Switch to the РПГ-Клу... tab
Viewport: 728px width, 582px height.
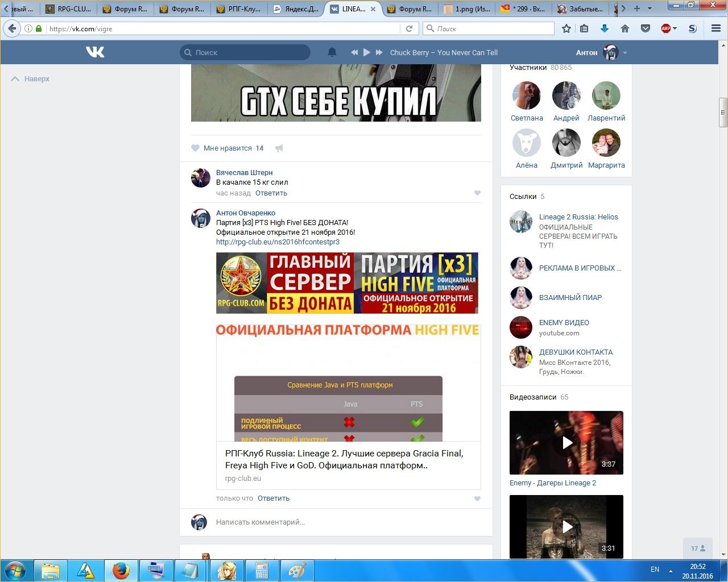click(x=239, y=9)
